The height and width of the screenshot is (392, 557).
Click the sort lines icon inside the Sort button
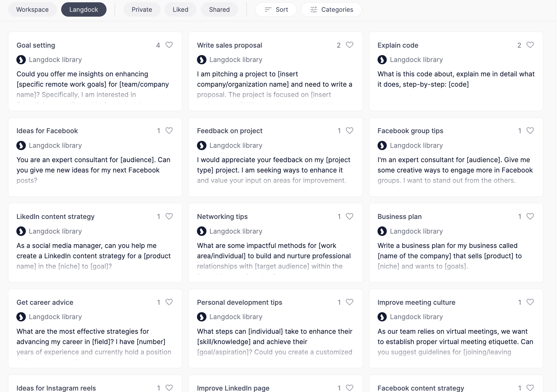click(268, 9)
